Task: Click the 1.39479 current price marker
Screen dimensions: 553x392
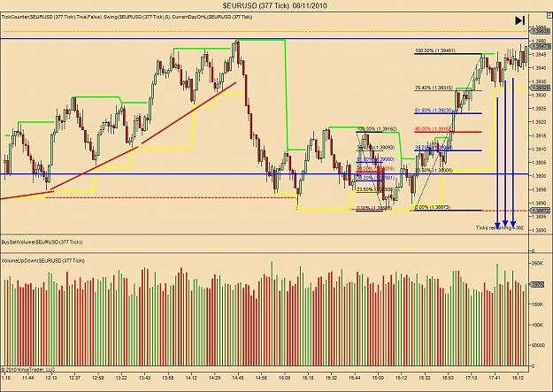Action: point(541,46)
